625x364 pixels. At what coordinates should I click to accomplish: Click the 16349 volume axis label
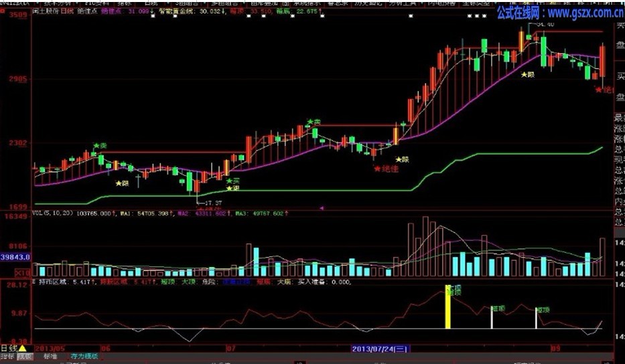[16, 217]
